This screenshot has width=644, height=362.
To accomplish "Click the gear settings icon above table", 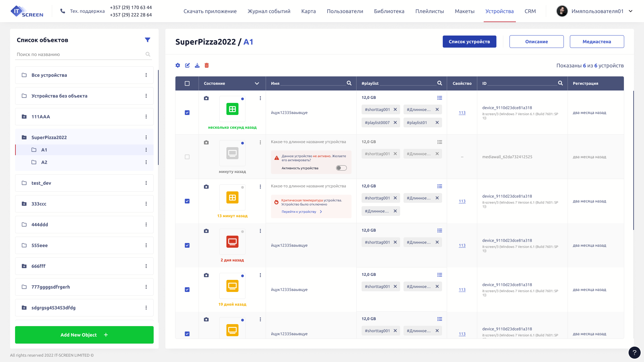I will tap(178, 65).
